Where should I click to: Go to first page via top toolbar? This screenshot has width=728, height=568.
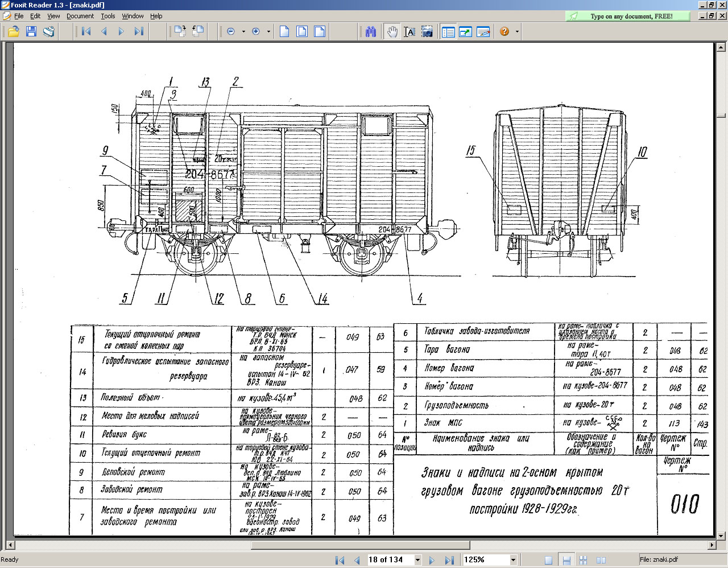pyautogui.click(x=86, y=32)
